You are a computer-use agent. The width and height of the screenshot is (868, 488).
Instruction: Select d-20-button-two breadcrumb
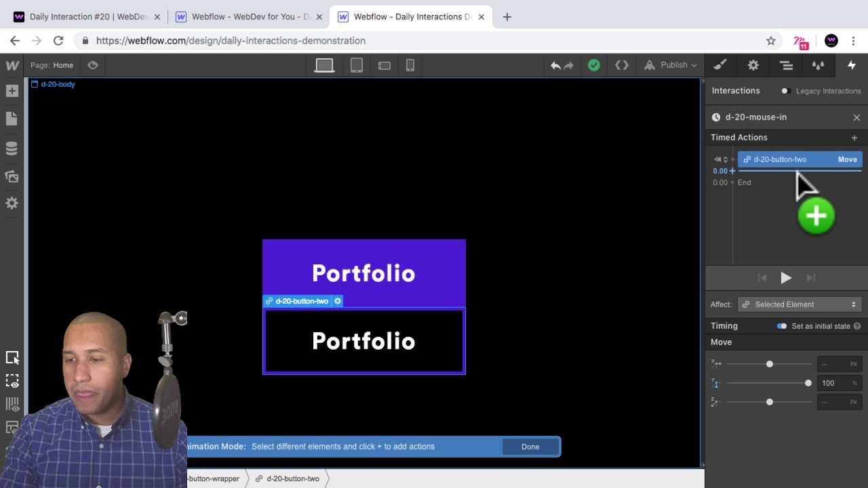point(288,479)
